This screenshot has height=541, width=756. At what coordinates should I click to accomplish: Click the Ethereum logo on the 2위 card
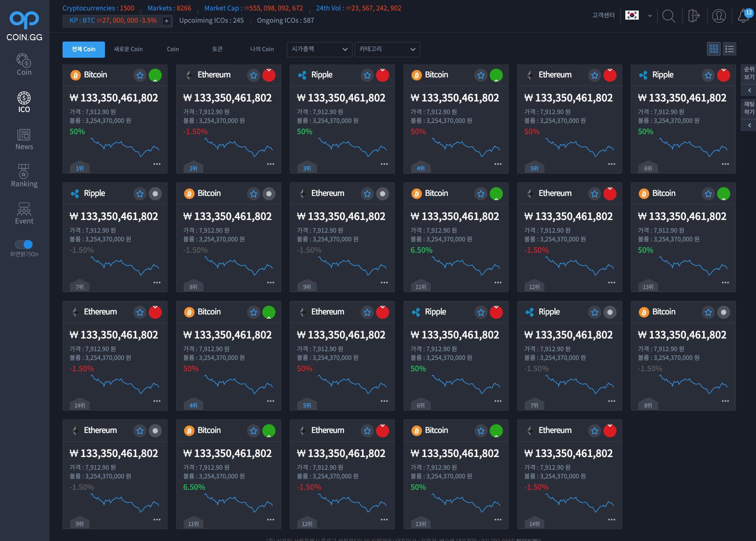click(189, 75)
